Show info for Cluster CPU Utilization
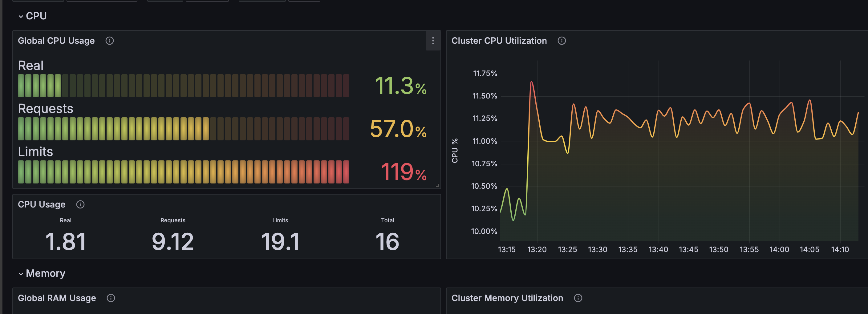This screenshot has height=314, width=868. 562,41
